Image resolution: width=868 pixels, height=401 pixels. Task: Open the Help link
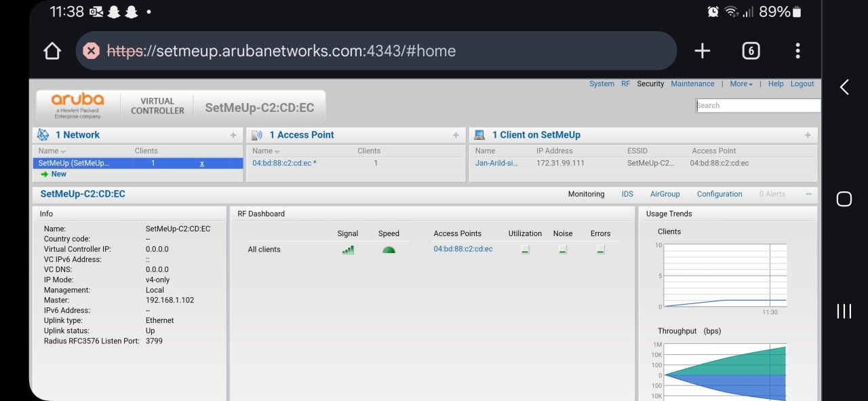coord(776,84)
